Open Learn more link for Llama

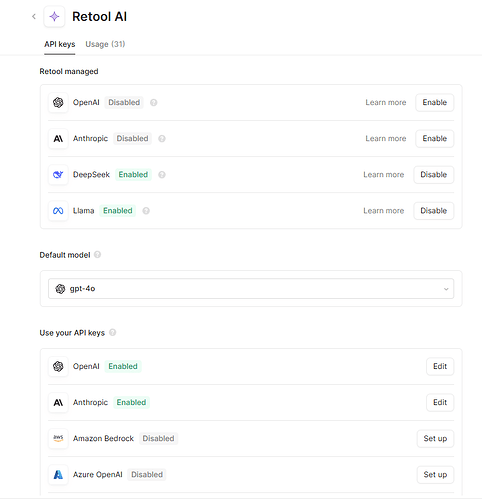(x=384, y=211)
